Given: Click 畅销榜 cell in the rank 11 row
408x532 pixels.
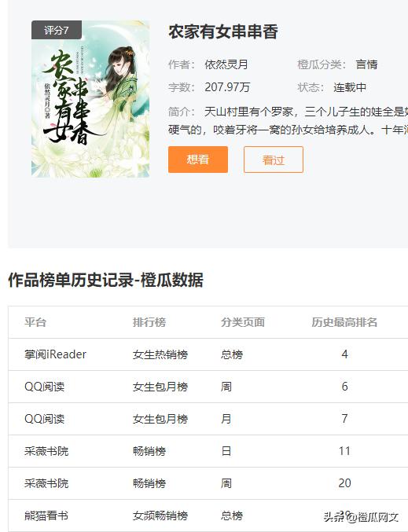Looking at the screenshot, I should 149,451.
